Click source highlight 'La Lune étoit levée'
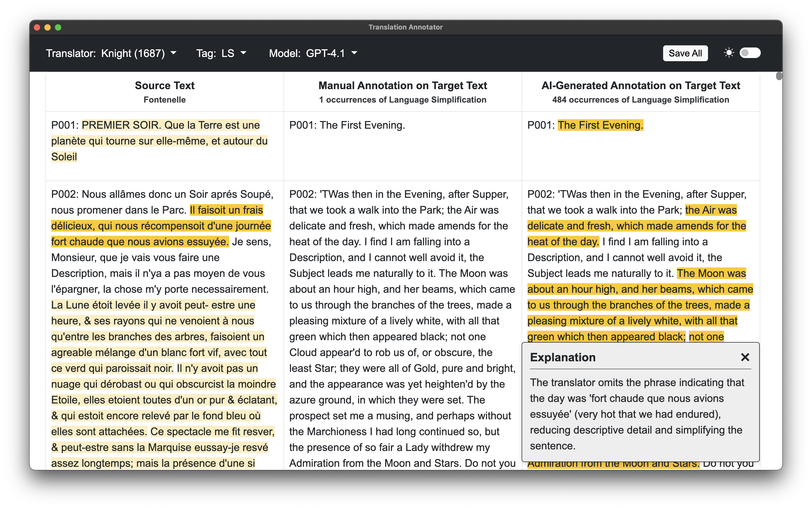 159,336
